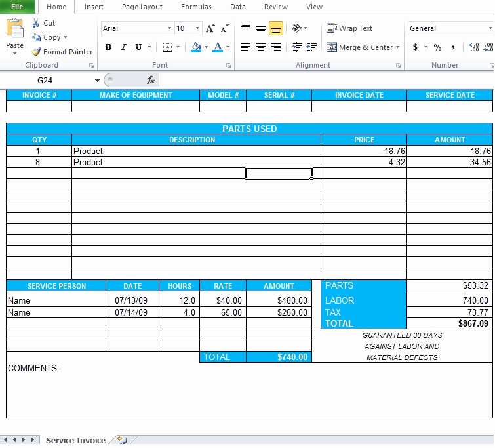Click the Orientation text angle icon
Image resolution: width=495 pixels, height=448 pixels.
(298, 28)
